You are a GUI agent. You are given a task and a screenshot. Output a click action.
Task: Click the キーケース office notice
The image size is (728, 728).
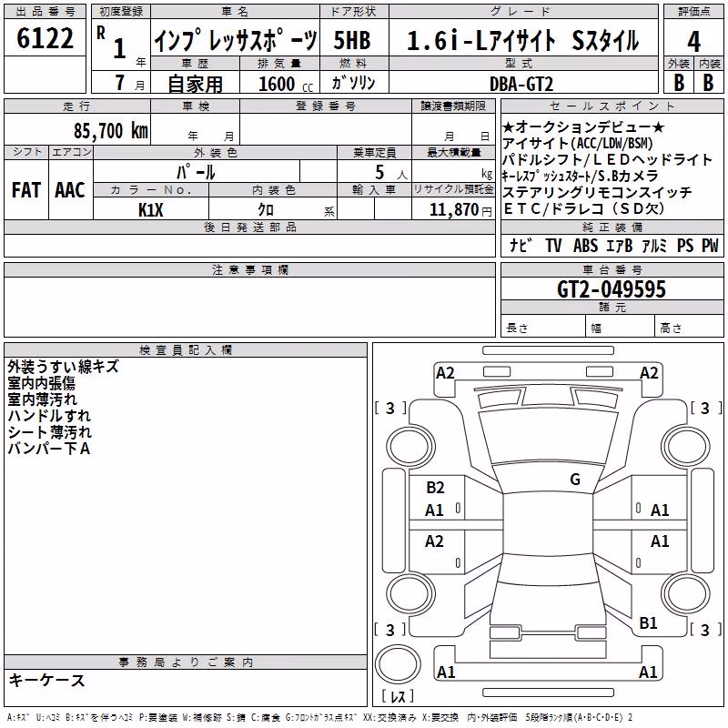click(x=46, y=680)
